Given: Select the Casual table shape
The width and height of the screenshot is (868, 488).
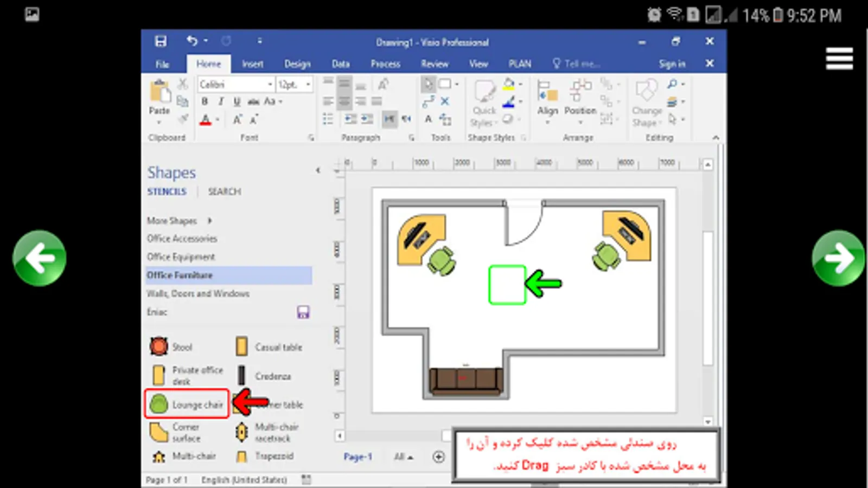Looking at the screenshot, I should coord(270,346).
